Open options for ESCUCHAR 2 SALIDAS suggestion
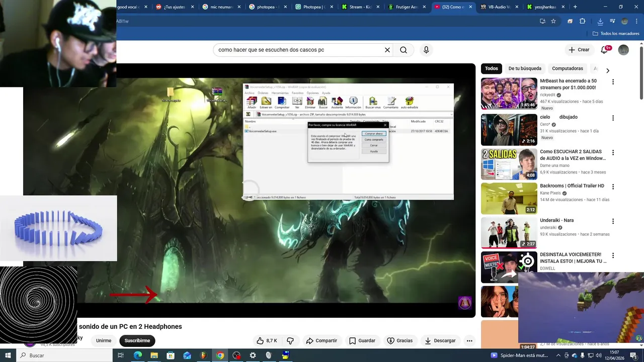 (613, 152)
